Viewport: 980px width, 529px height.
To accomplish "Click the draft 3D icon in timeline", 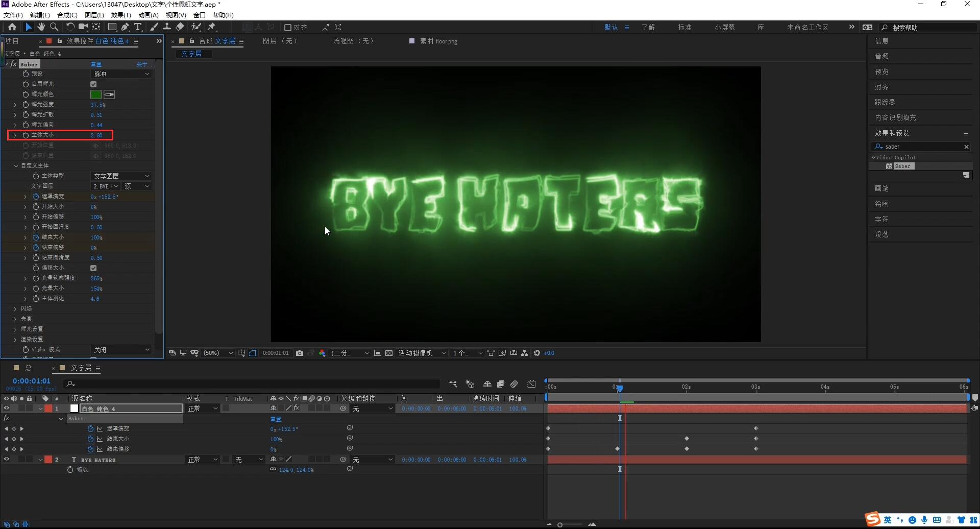I will point(470,384).
